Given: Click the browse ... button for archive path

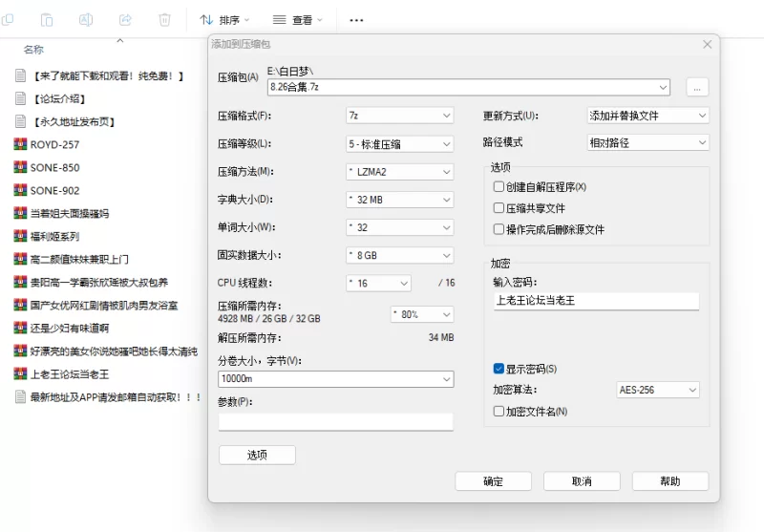Looking at the screenshot, I should (x=697, y=87).
